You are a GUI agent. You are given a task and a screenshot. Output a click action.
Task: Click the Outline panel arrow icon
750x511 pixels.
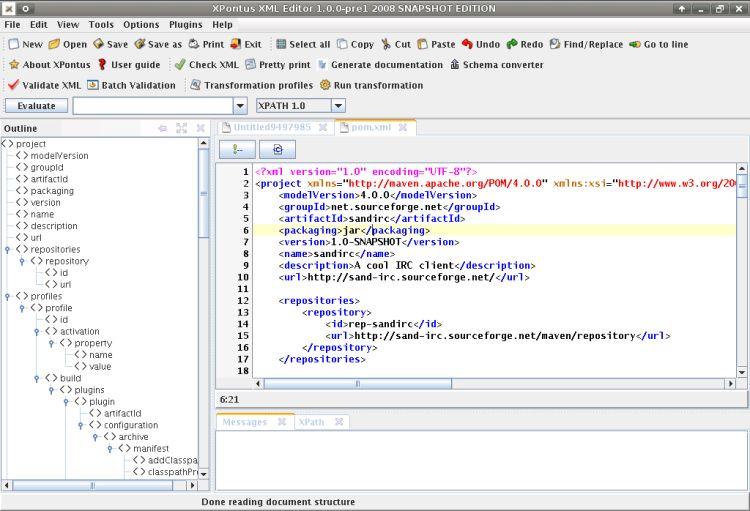tap(163, 128)
